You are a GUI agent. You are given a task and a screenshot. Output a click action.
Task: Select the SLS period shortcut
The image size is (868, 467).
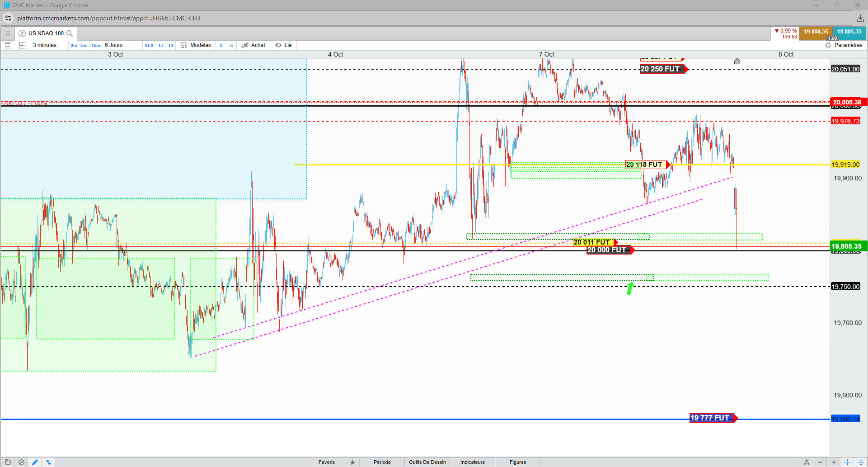(x=149, y=45)
